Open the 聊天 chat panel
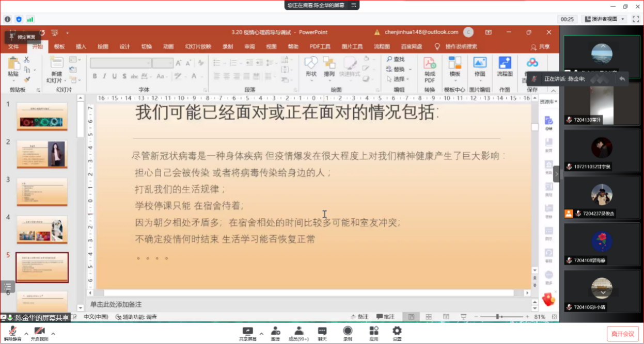The image size is (644, 344). click(x=322, y=334)
